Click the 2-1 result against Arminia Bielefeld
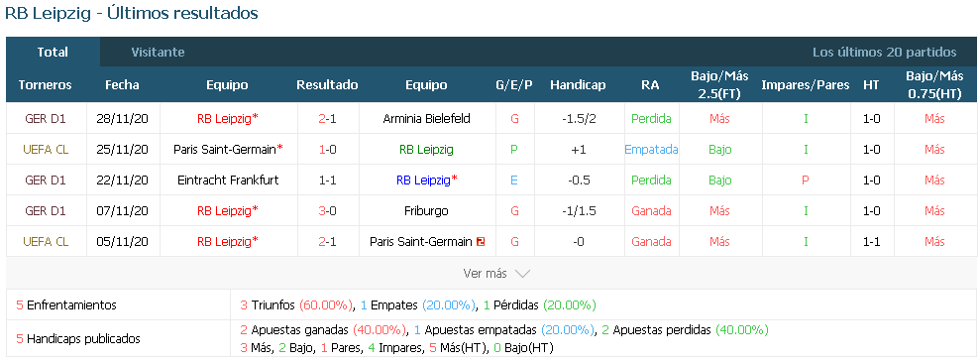This screenshot has height=364, width=980. tap(328, 119)
